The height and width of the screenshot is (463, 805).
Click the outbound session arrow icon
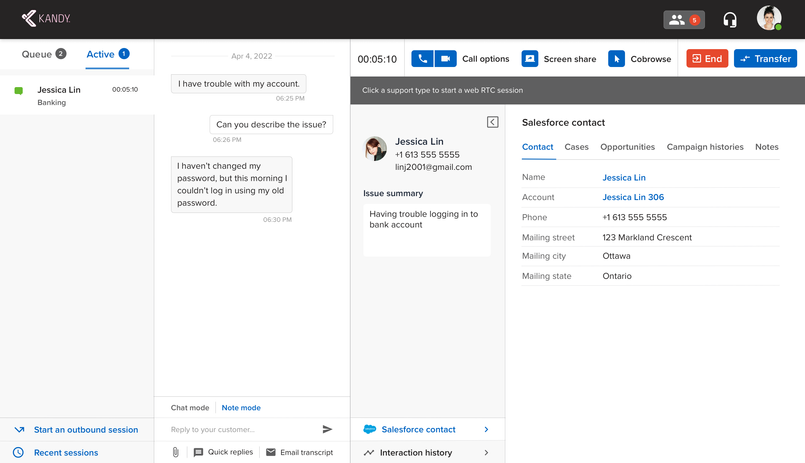(x=19, y=430)
